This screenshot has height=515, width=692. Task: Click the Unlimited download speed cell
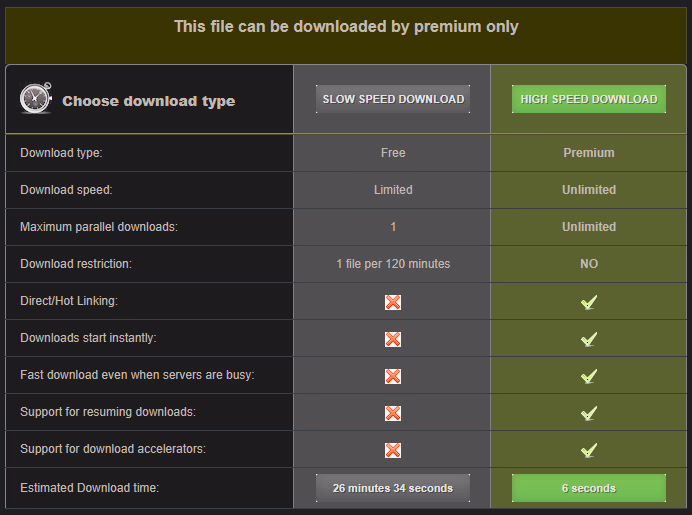pos(589,190)
